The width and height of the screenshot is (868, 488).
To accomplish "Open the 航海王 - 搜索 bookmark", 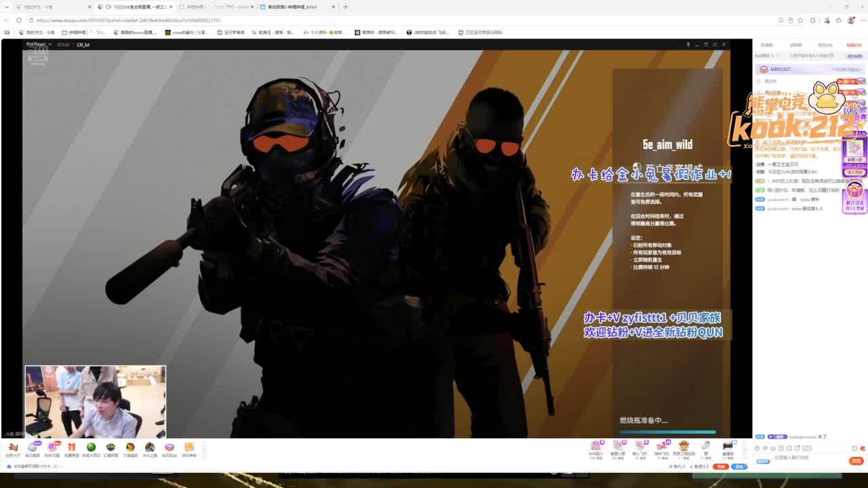I will pyautogui.click(x=273, y=33).
